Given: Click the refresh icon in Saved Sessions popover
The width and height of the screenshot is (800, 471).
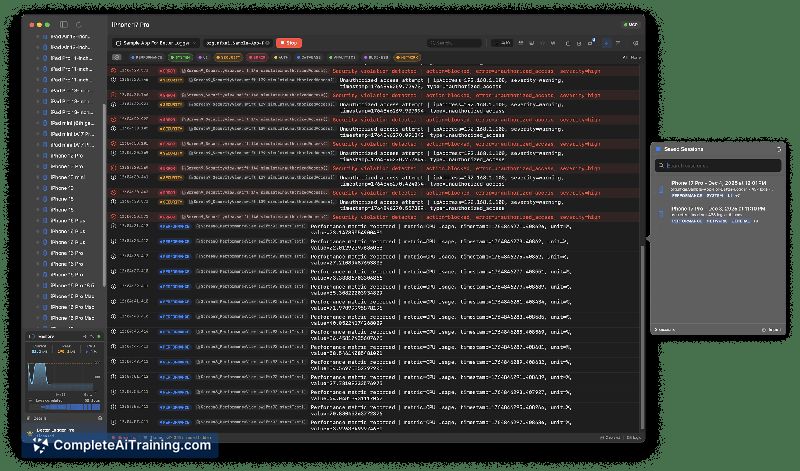Looking at the screenshot, I should [778, 148].
